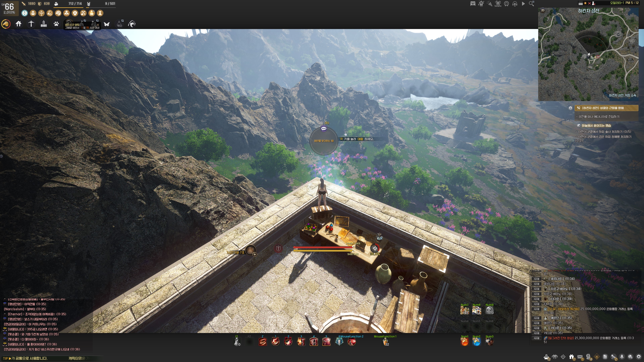644x362 pixels.
Task: Open mail envelope with 1 notification
Action: [x=580, y=357]
